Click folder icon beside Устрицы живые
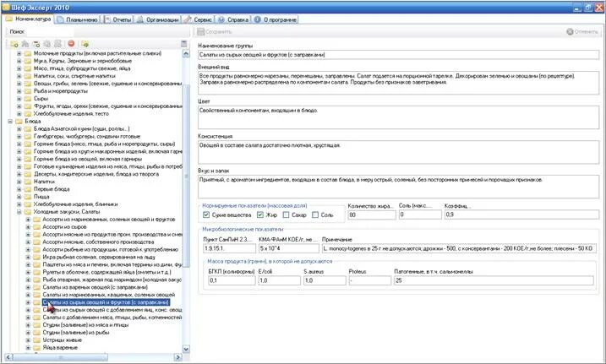The height and width of the screenshot is (364, 606). [x=36, y=340]
